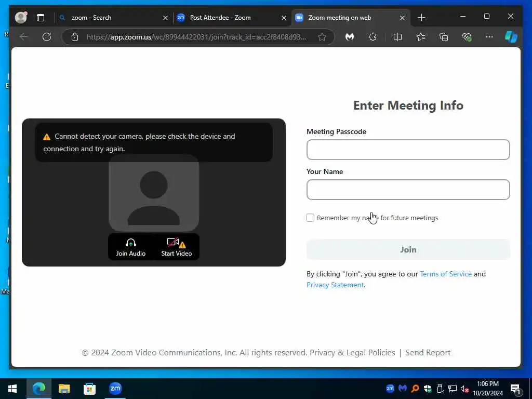The width and height of the screenshot is (532, 399).
Task: Open Browser essentials heart icon
Action: pyautogui.click(x=467, y=37)
